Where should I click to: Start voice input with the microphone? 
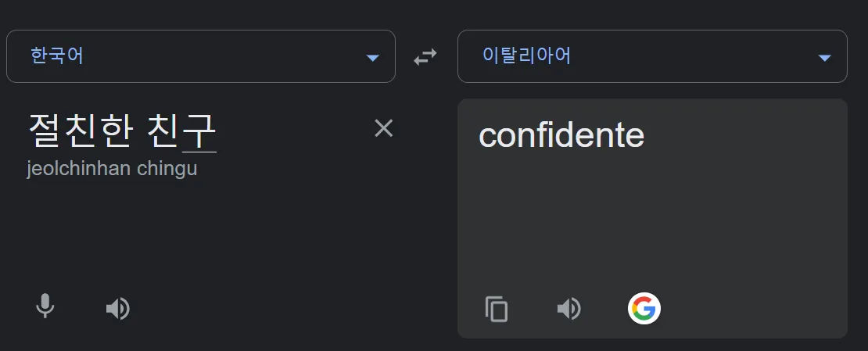45,306
